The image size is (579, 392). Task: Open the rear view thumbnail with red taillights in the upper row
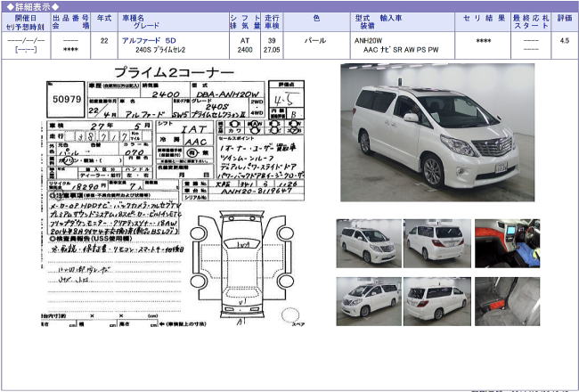tap(436, 243)
